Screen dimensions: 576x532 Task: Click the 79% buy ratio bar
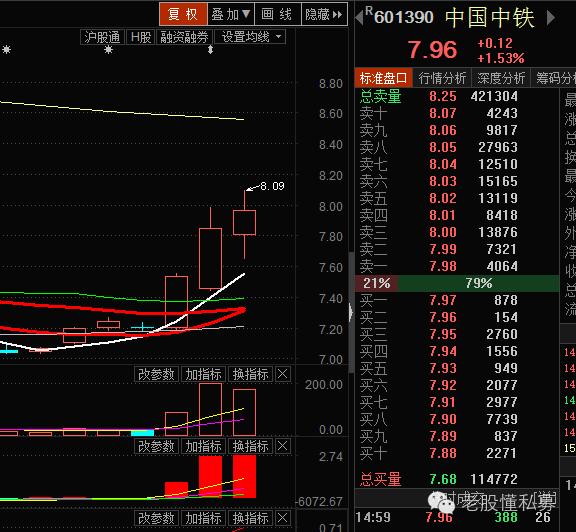click(479, 283)
